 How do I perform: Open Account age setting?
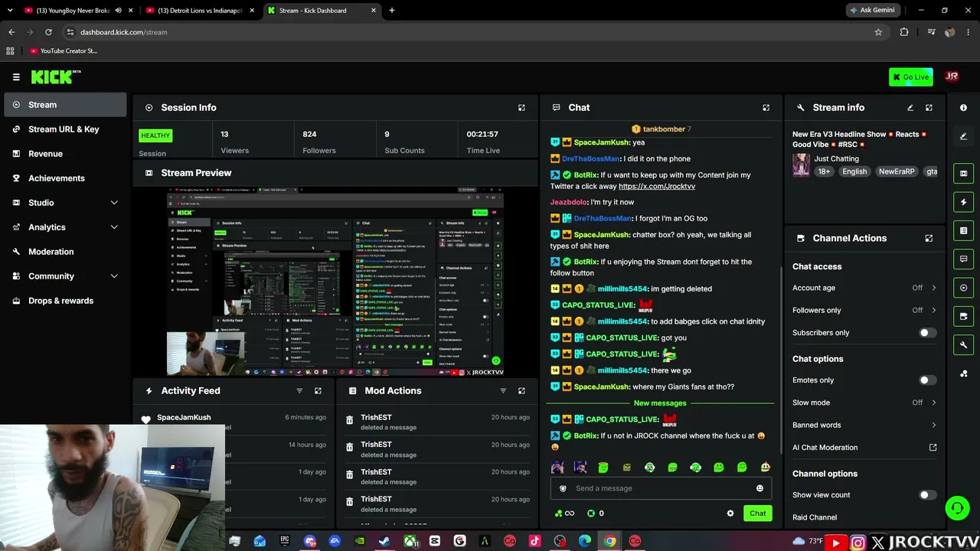coord(864,288)
